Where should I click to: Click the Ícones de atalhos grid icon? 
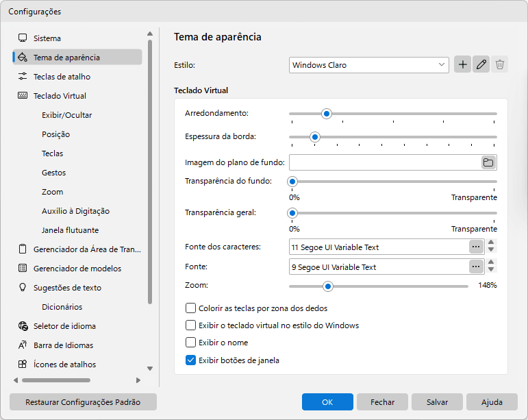coord(23,365)
